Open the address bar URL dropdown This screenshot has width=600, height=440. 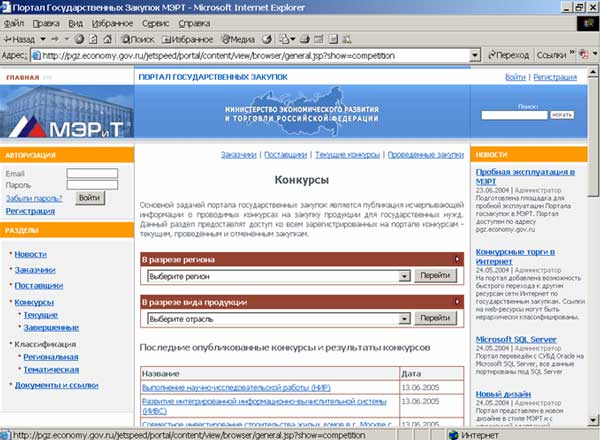[476, 56]
